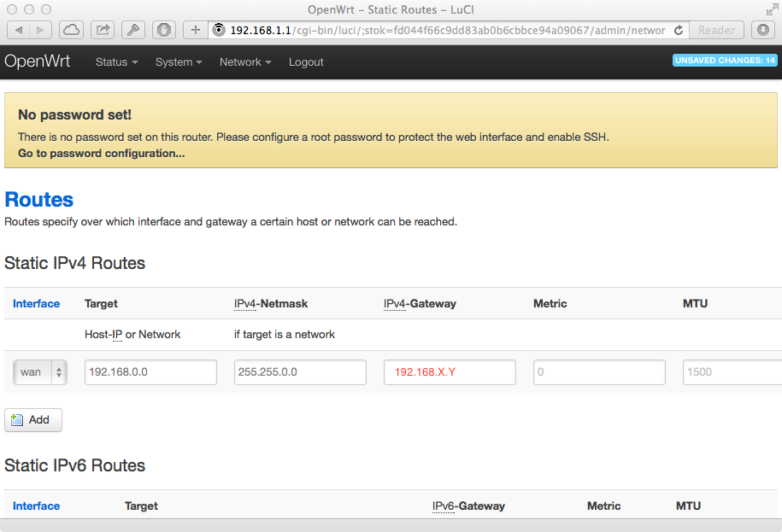The height and width of the screenshot is (532, 782).
Task: Click the 'No password set!' warning title
Action: pos(75,114)
